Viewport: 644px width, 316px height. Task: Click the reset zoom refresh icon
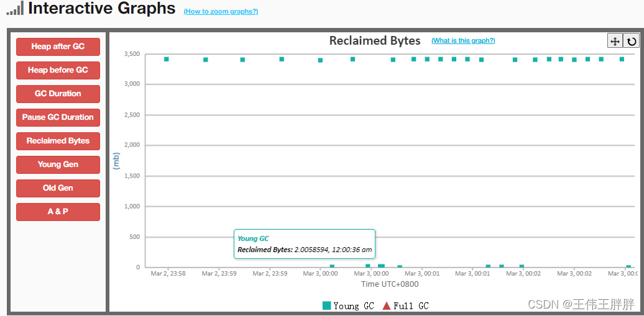tap(632, 41)
